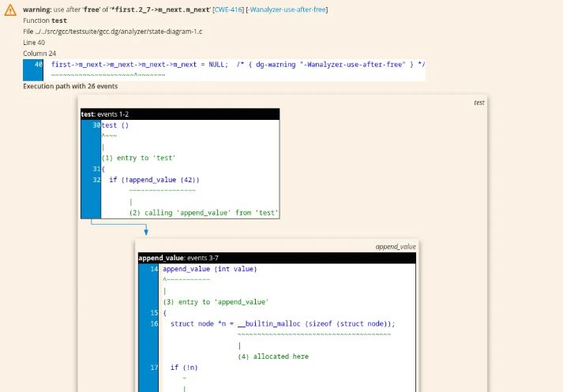
Task: Select the 'test: events 1-2' header bar
Action: click(180, 114)
